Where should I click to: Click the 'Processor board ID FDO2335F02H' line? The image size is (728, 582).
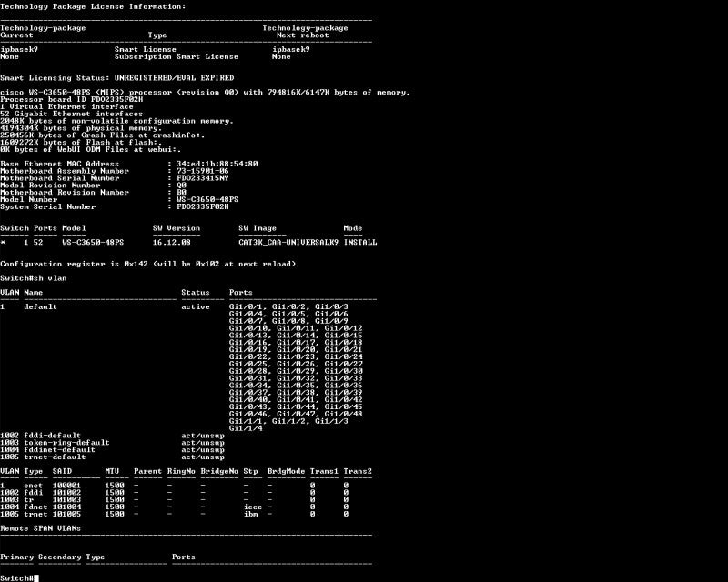click(x=72, y=99)
